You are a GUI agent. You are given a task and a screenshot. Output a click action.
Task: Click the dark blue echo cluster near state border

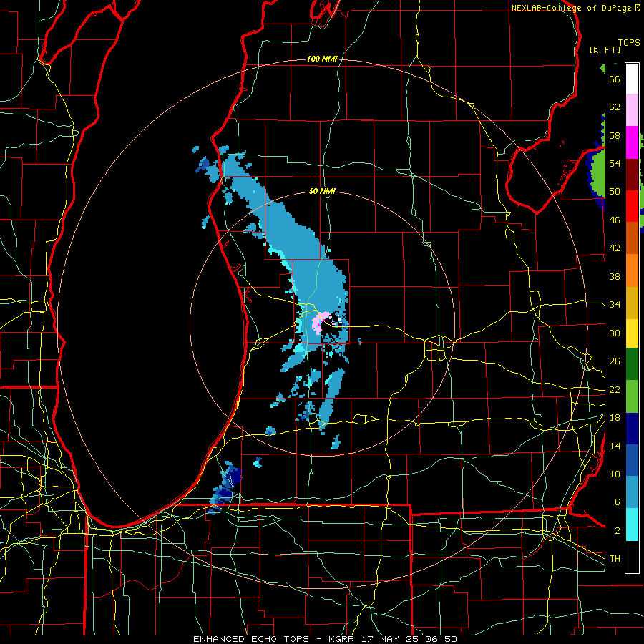pos(226,488)
